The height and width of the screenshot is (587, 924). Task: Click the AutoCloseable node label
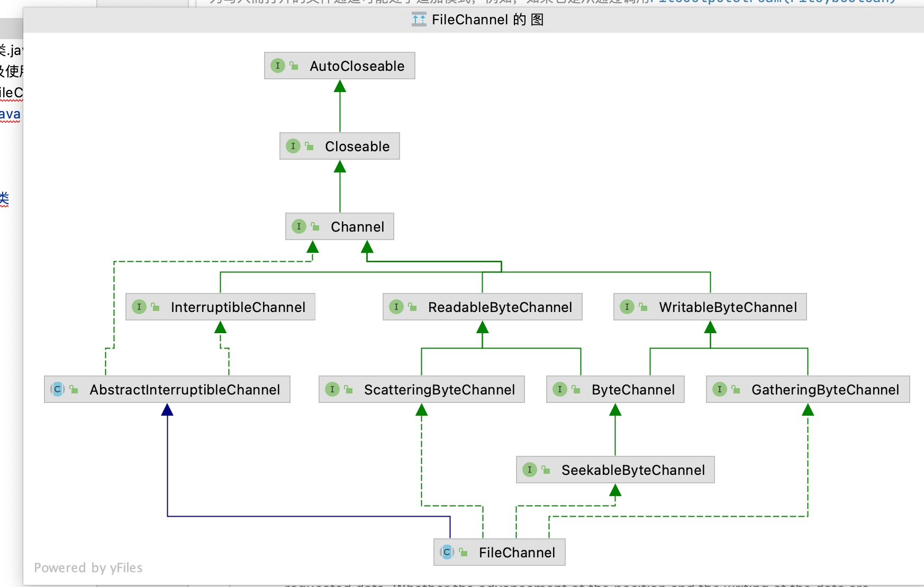357,66
